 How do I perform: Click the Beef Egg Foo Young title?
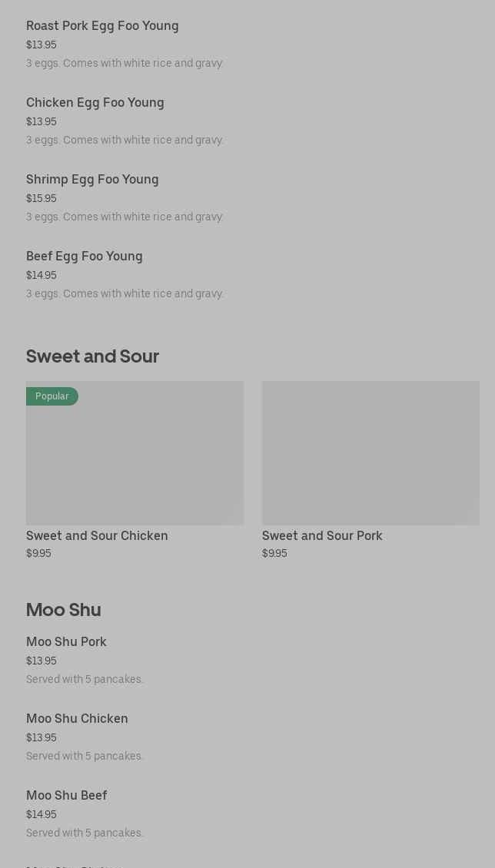click(x=85, y=257)
